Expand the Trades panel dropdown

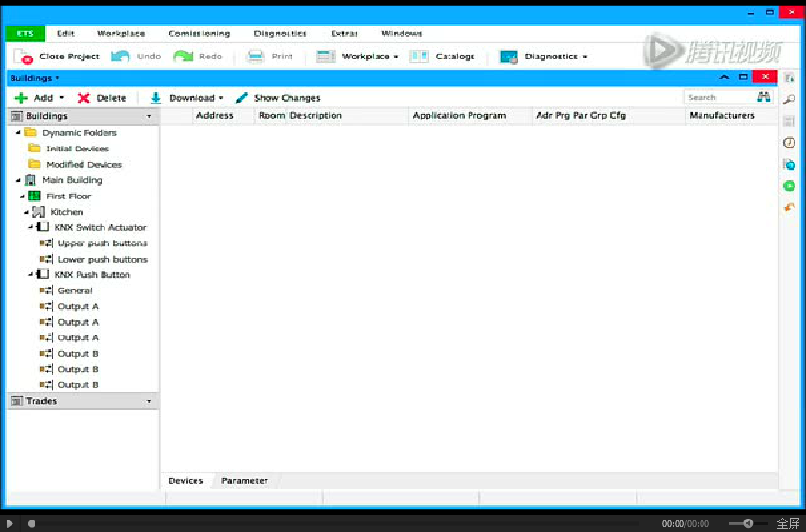[149, 401]
